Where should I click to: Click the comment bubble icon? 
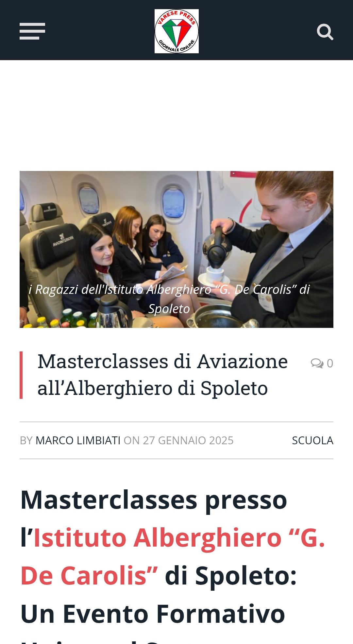[317, 363]
